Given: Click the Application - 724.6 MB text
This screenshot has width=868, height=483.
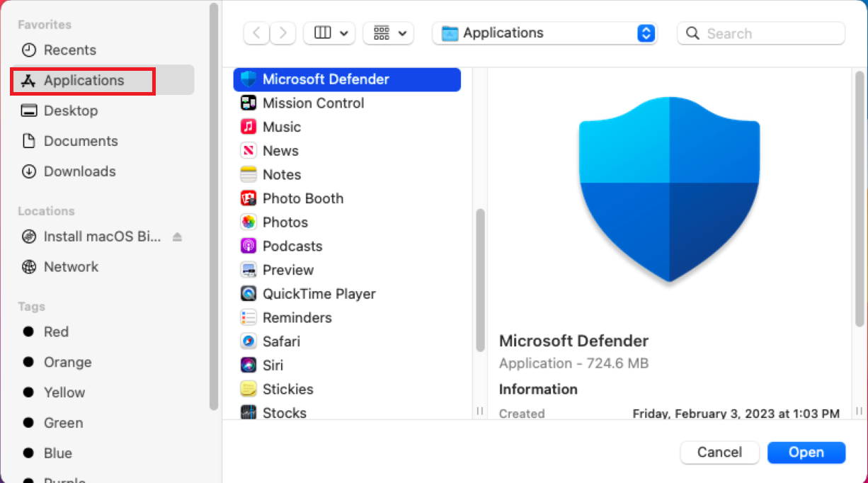Looking at the screenshot, I should coord(573,363).
